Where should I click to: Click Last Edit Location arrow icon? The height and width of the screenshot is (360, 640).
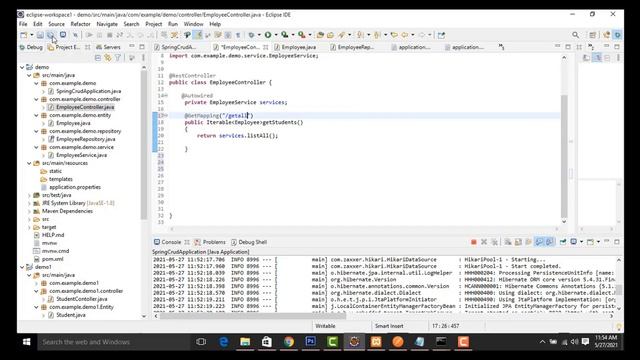coord(394,35)
